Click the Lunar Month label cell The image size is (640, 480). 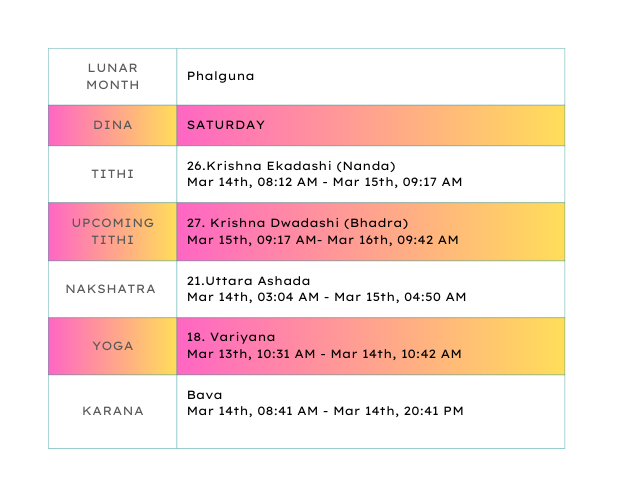(112, 76)
